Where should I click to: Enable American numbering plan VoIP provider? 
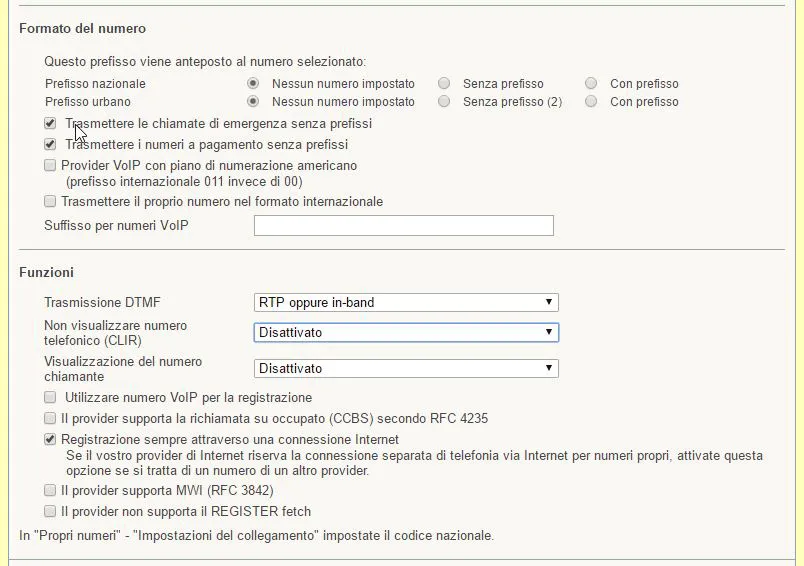(x=50, y=166)
